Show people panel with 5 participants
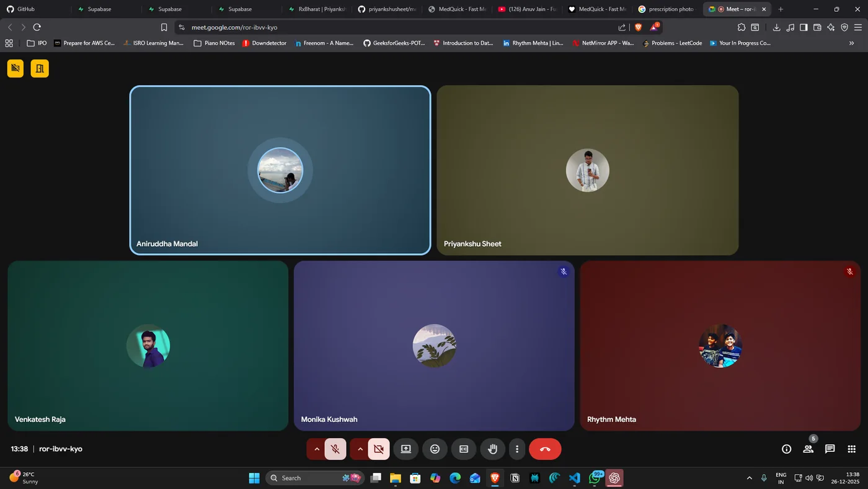 808,449
